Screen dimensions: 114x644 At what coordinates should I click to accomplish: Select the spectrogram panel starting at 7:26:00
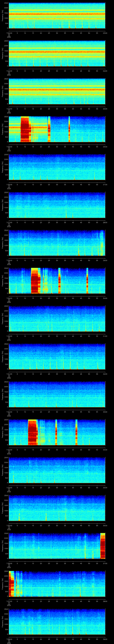coord(57,167)
